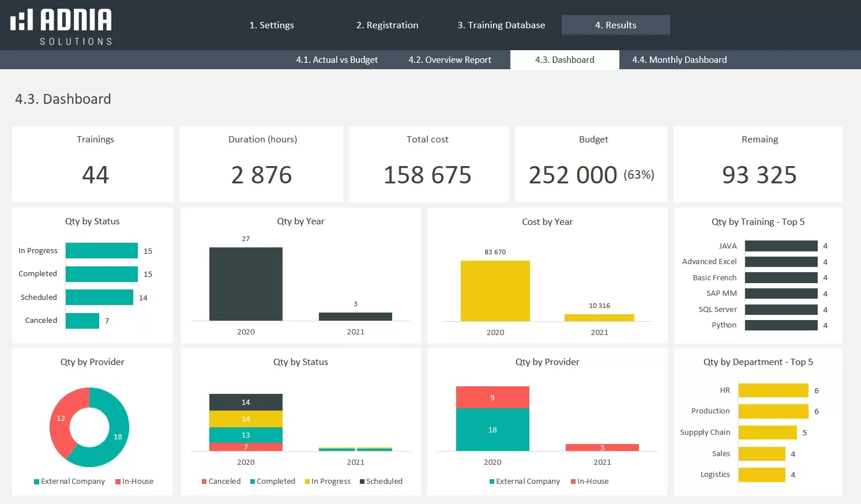Image resolution: width=861 pixels, height=504 pixels.
Task: Open the 4.1. Actual vs Budget sub-tab
Action: (x=337, y=60)
